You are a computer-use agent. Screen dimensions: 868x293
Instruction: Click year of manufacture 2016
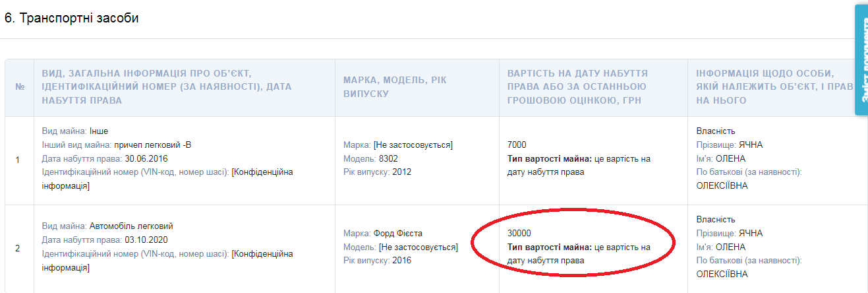(x=401, y=261)
